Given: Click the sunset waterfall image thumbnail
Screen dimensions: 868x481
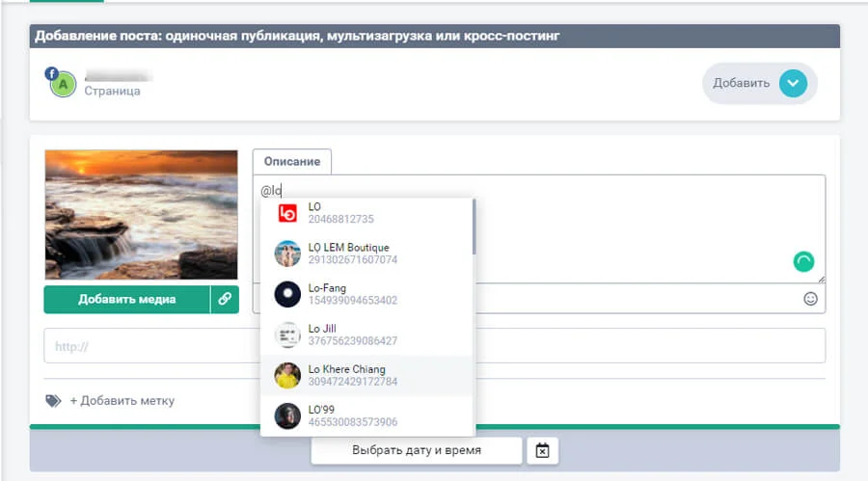Looking at the screenshot, I should (x=141, y=215).
